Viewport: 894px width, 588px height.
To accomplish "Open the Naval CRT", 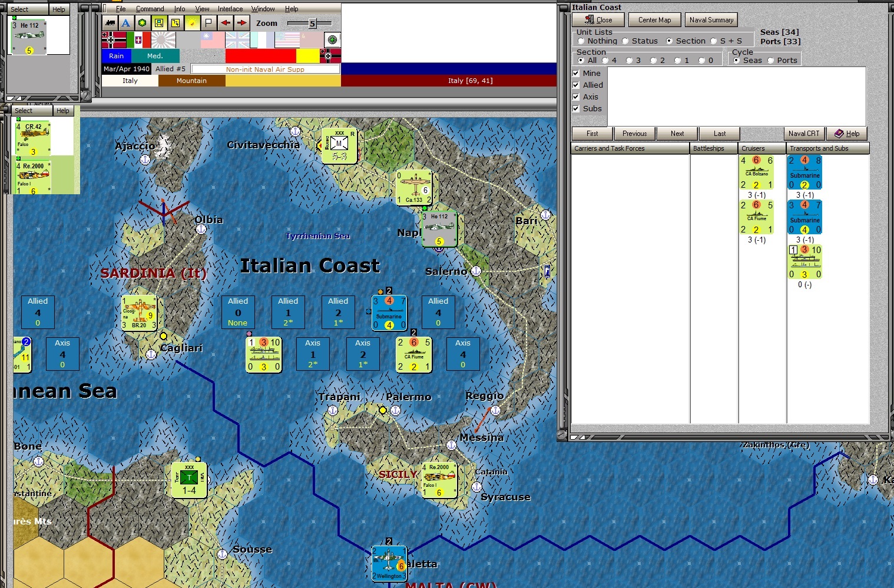I will (804, 134).
